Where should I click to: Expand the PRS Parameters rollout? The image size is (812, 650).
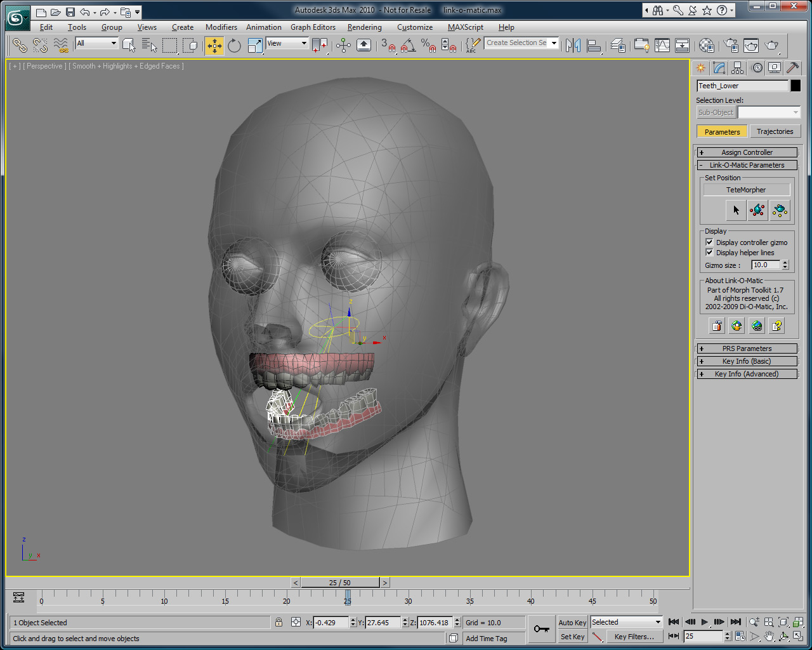pyautogui.click(x=747, y=348)
